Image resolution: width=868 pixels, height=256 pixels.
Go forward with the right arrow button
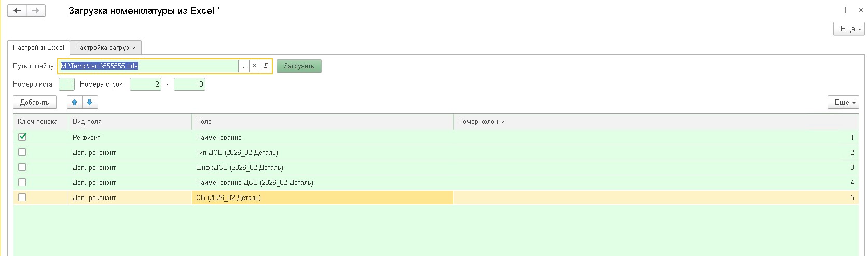36,11
